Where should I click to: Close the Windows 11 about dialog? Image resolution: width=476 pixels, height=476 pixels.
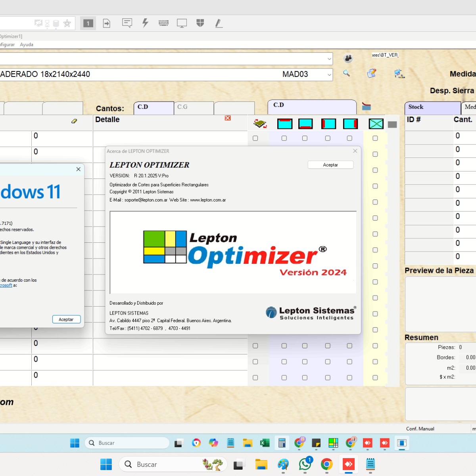78,169
